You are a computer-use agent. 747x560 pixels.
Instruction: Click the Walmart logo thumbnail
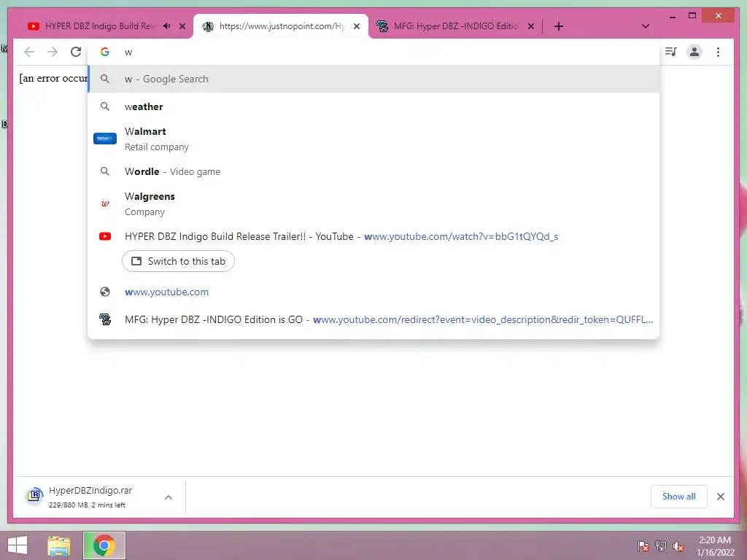(x=105, y=139)
